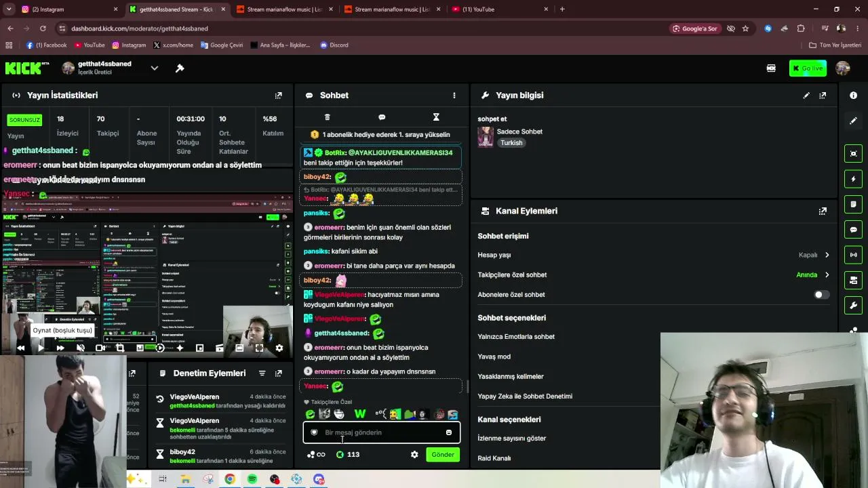Image resolution: width=868 pixels, height=488 pixels.
Task: Open Spotify from the taskbar
Action: tap(252, 479)
